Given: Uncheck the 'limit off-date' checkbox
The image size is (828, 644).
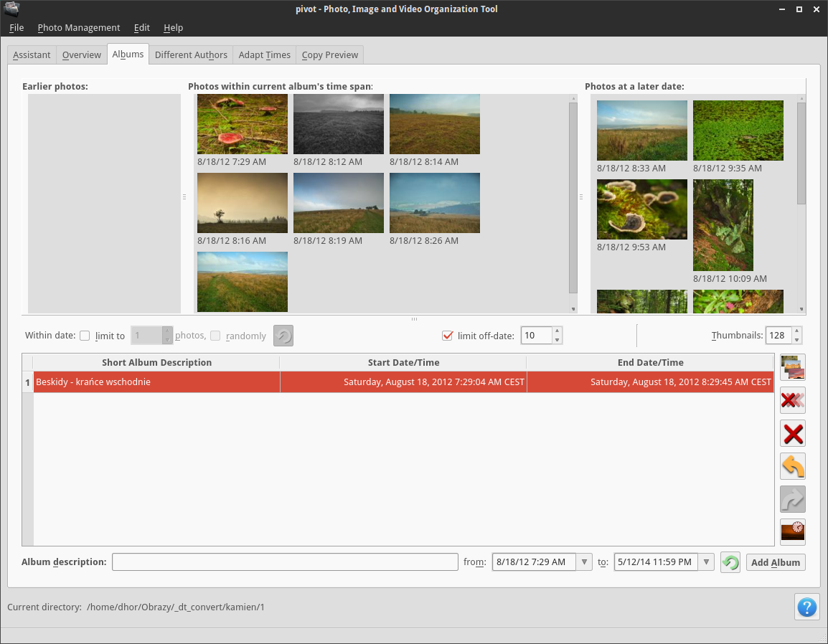Looking at the screenshot, I should click(447, 336).
